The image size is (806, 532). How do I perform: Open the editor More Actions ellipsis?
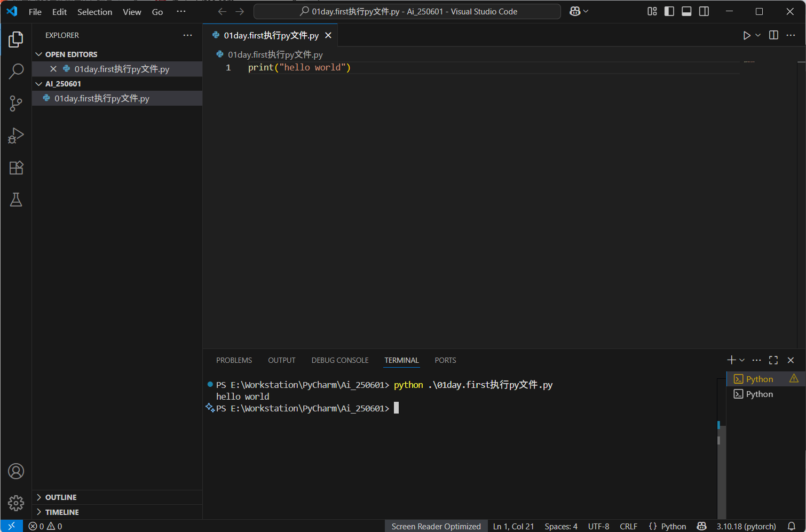tap(791, 35)
